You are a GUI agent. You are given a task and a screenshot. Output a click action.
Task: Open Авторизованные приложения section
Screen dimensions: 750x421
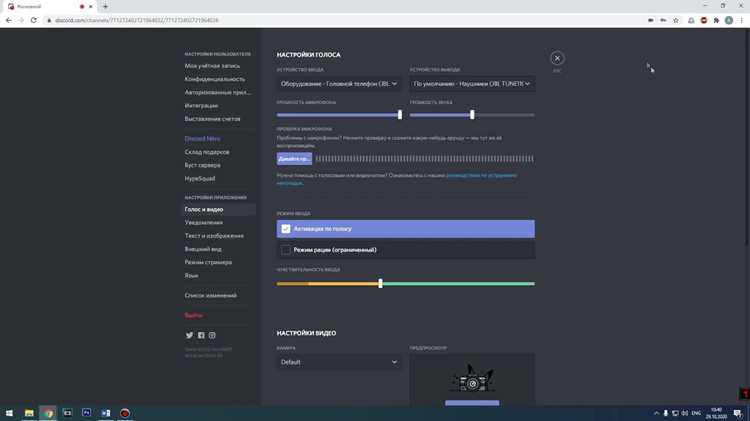click(x=218, y=92)
